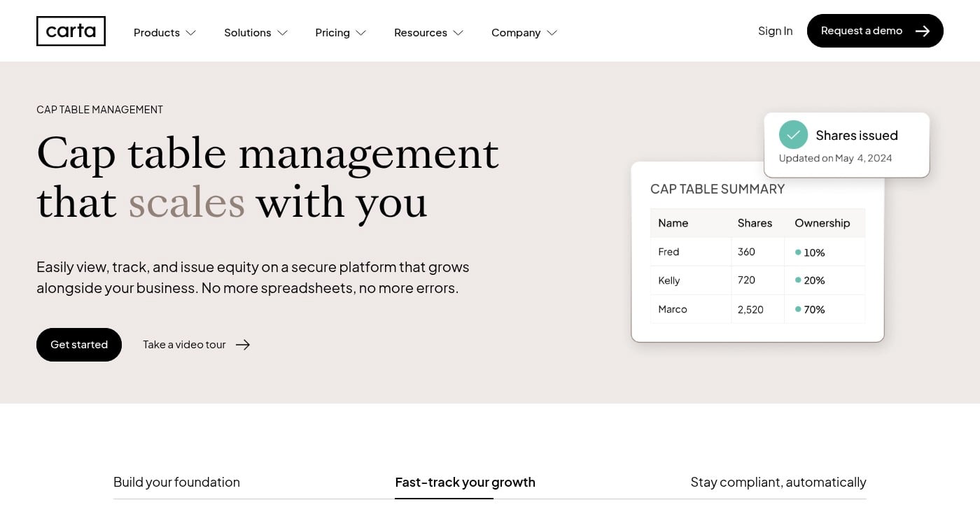Click Marco's row in the cap table summary
980x514 pixels.
point(757,308)
